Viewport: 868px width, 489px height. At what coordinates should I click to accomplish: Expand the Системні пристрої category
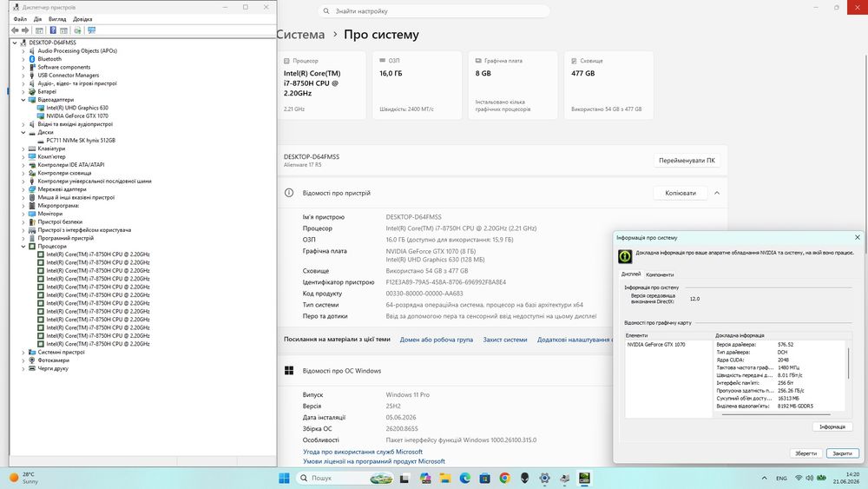tap(23, 353)
